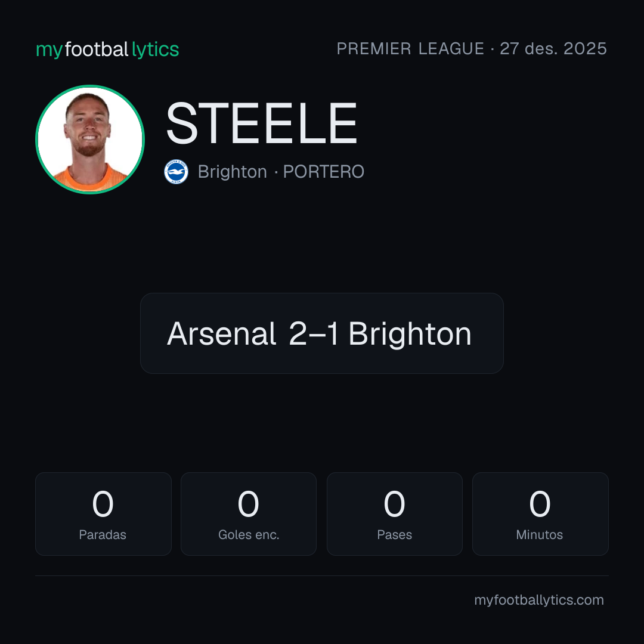The width and height of the screenshot is (644, 644).
Task: Click the PORTERO position label
Action: point(324,172)
